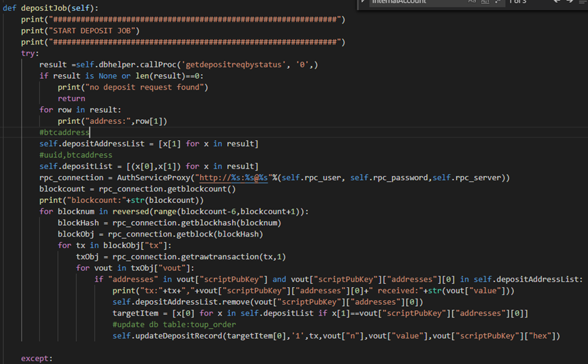Click the #update db table:toup_order comment
Screen dimensions: 588x364
coord(175,325)
